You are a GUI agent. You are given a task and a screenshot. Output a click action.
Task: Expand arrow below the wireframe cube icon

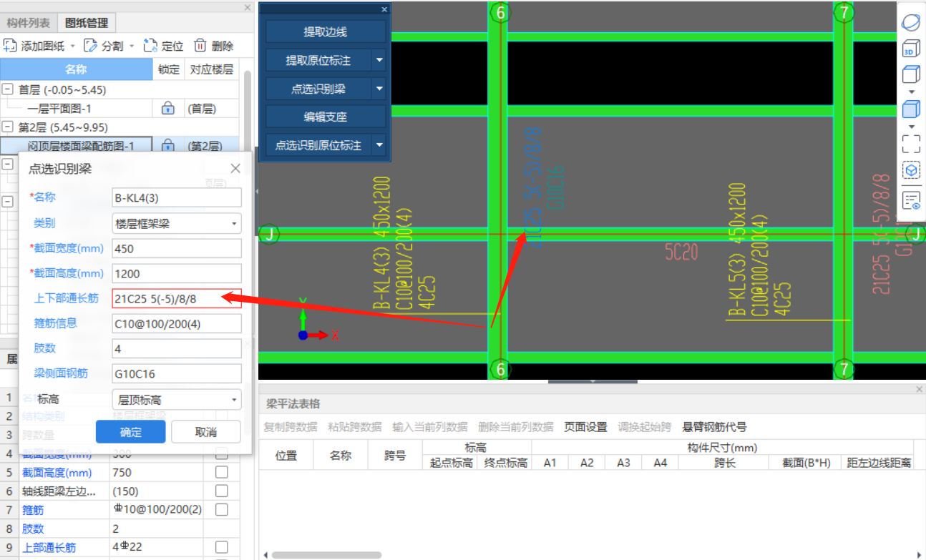(911, 92)
